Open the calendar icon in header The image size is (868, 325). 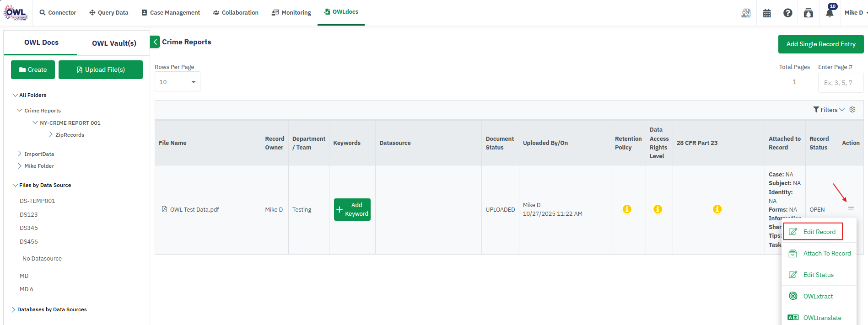(x=767, y=13)
